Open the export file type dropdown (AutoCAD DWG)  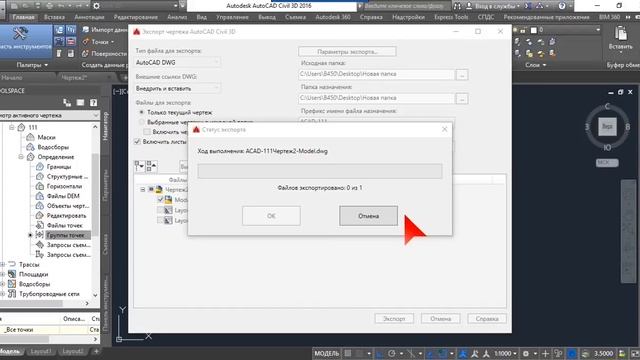click(178, 62)
